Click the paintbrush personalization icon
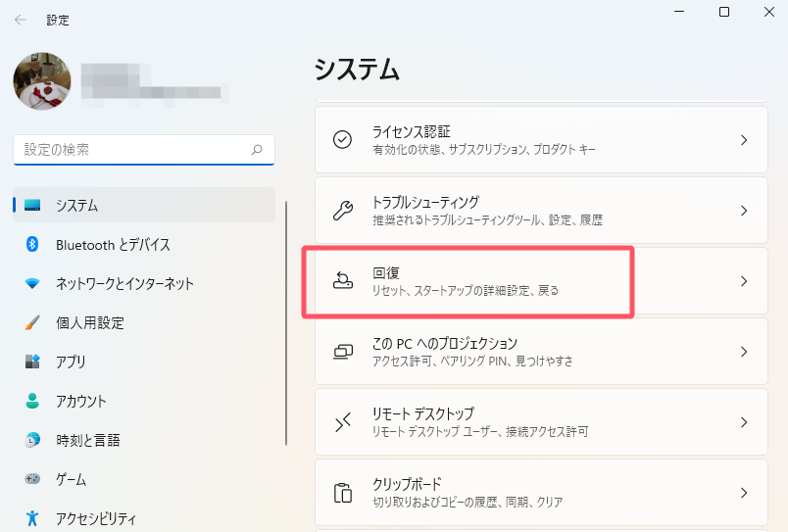 (x=32, y=322)
